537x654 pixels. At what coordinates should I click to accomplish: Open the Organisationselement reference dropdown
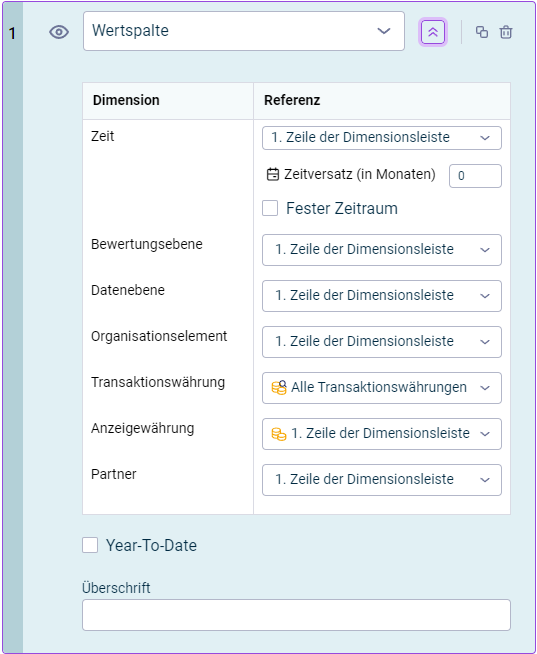(382, 342)
